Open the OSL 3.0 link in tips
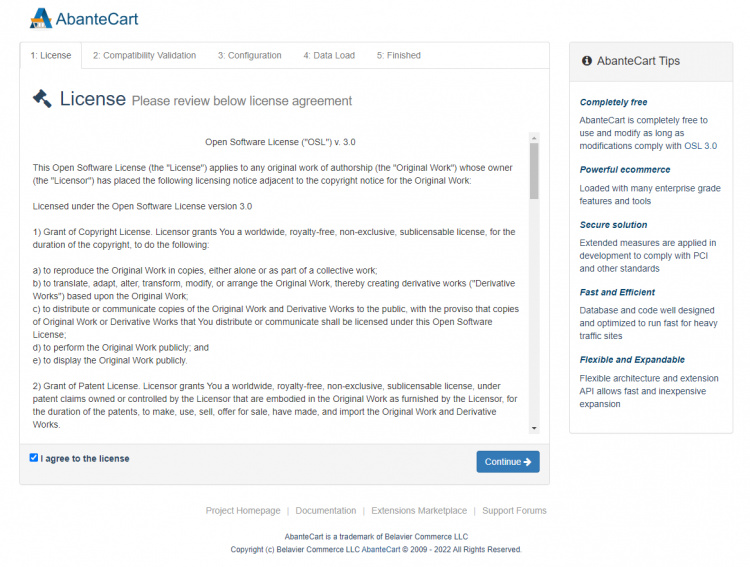Image resolution: width=750 pixels, height=567 pixels. (x=700, y=146)
